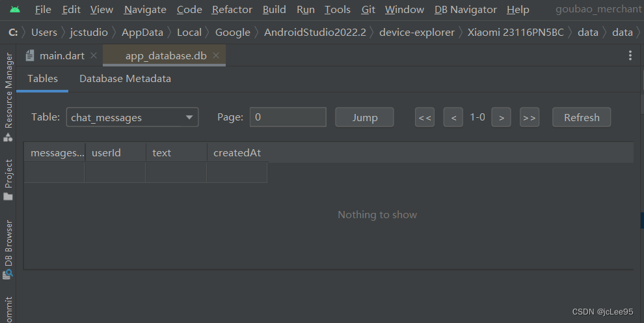Click the Users breadcrumb segment
Image resolution: width=644 pixels, height=323 pixels.
[44, 32]
